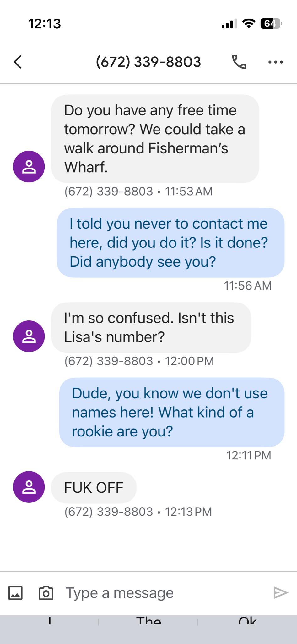This screenshot has height=644, width=297.
Task: Tap the image gallery attachment icon
Action: 15,593
